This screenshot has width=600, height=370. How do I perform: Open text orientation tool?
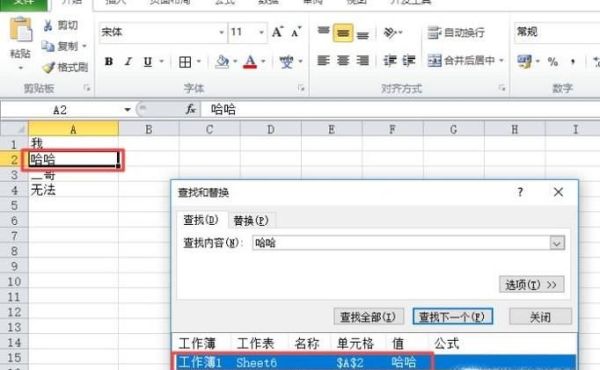click(390, 33)
